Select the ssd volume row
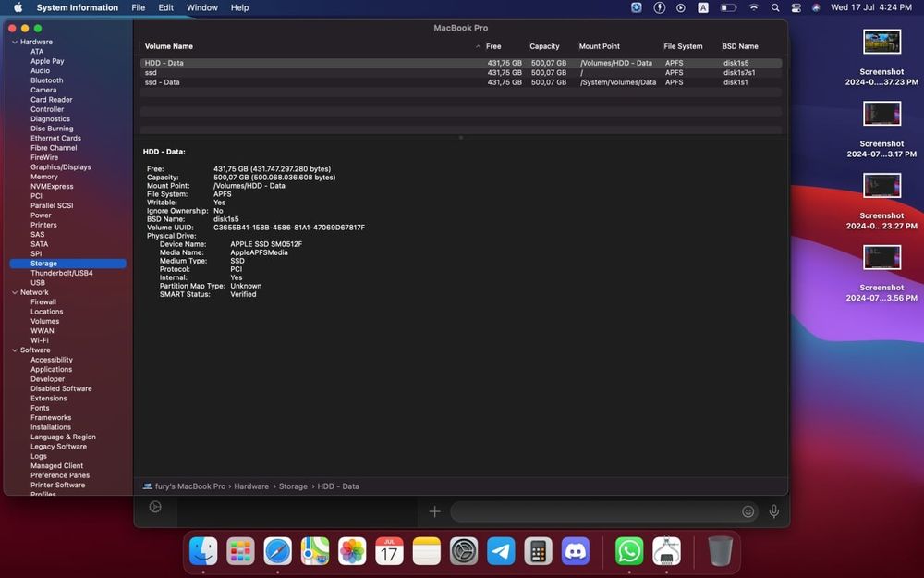924x578 pixels. pos(461,73)
